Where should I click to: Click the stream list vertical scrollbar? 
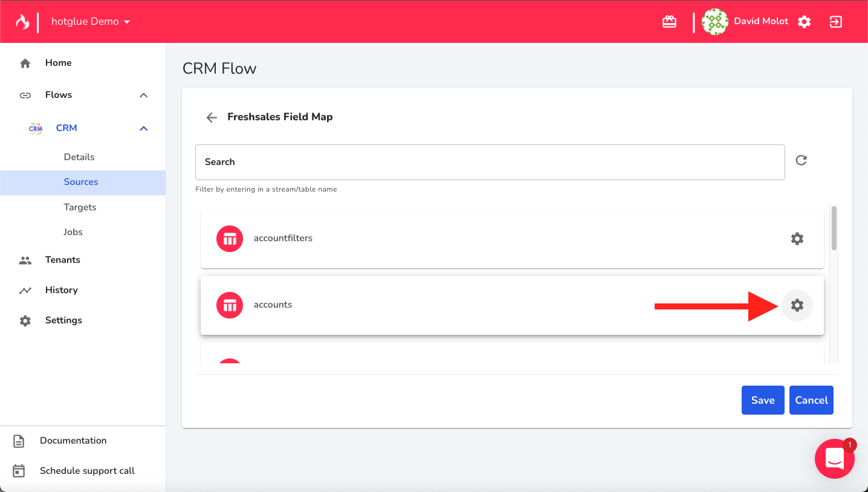834,228
